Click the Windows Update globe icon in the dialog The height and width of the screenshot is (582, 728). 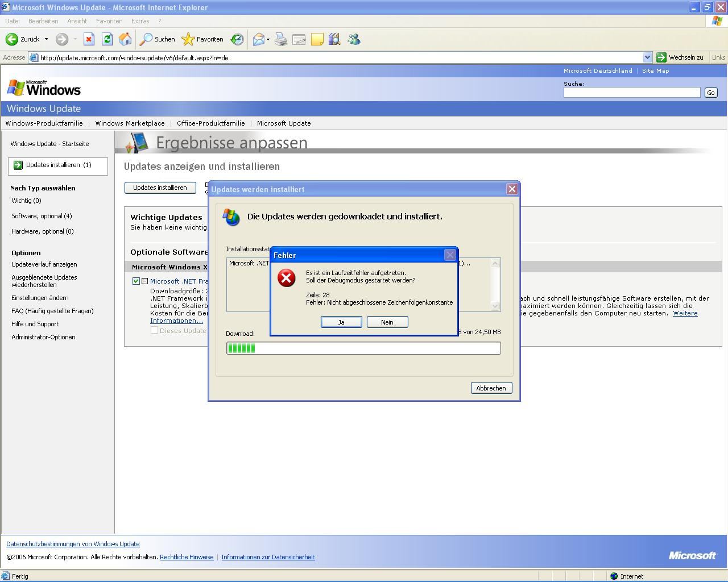tap(231, 217)
